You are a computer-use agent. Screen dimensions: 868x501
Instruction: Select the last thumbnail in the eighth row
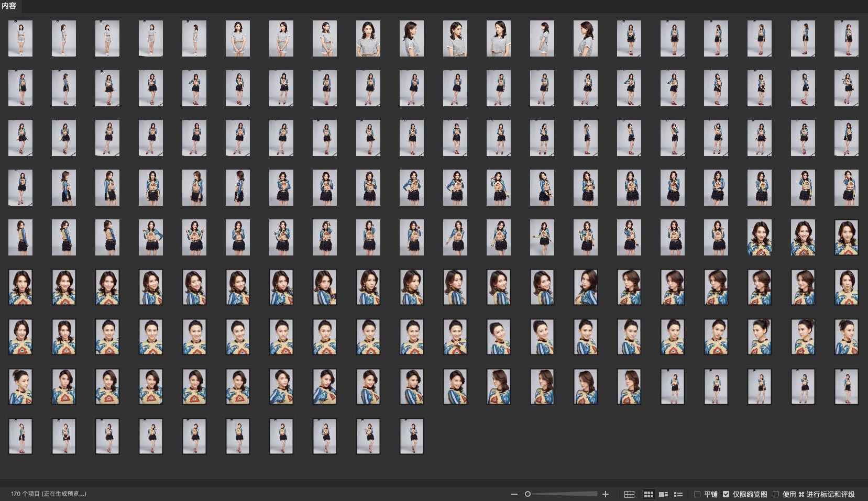click(846, 386)
